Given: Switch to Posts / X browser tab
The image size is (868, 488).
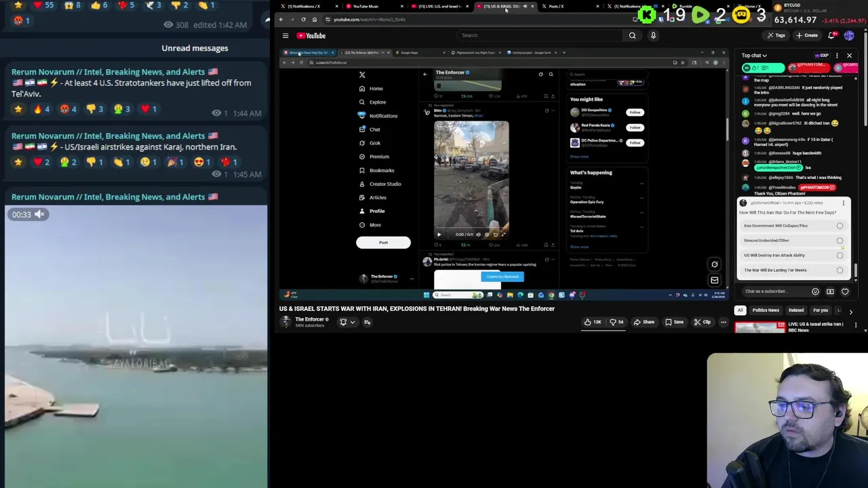Looking at the screenshot, I should tap(570, 6).
